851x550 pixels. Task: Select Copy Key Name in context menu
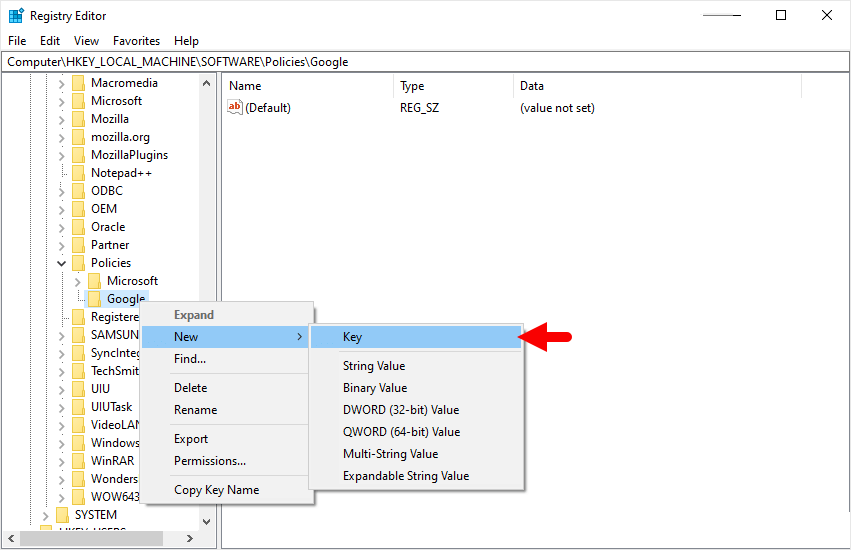(227, 490)
